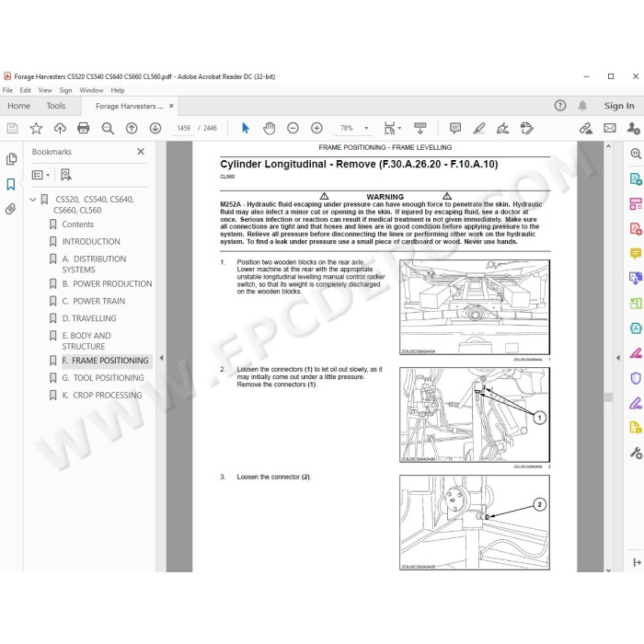
Task: Print the document using the printer icon
Action: pyautogui.click(x=84, y=129)
